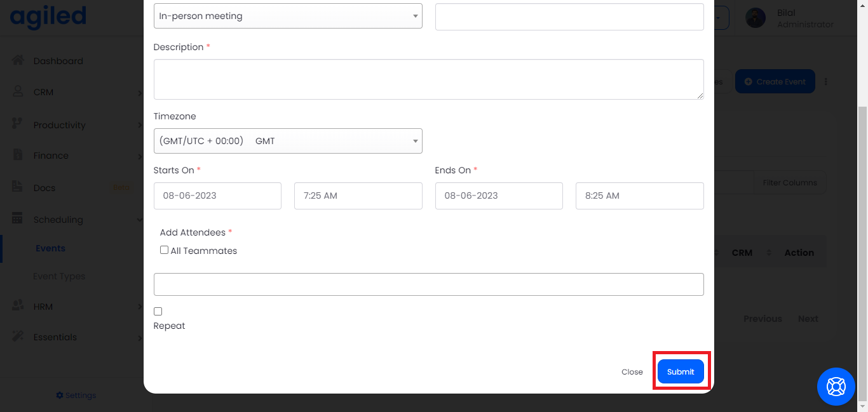The image size is (868, 412).
Task: Click Close to dismiss the dialog
Action: tap(632, 372)
